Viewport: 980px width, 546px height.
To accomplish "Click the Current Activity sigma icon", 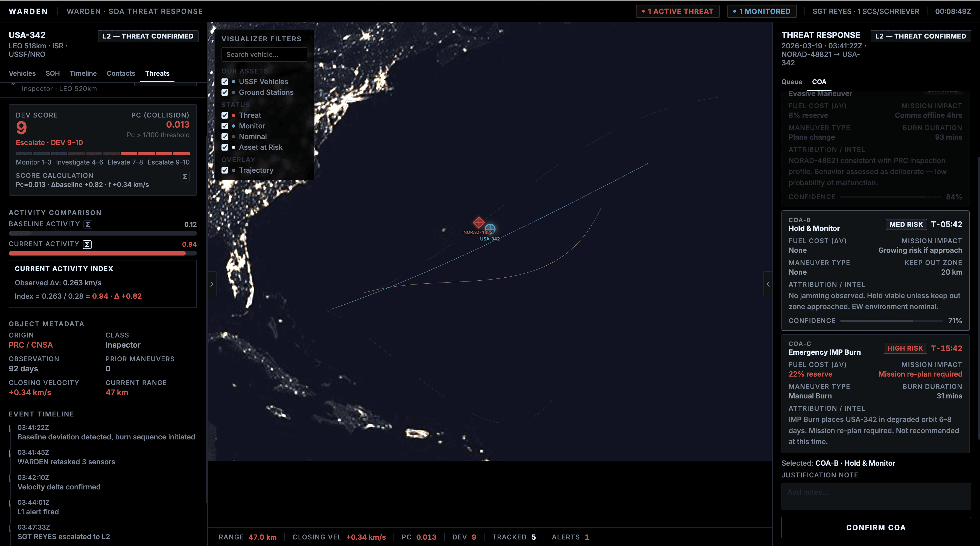I will 87,245.
